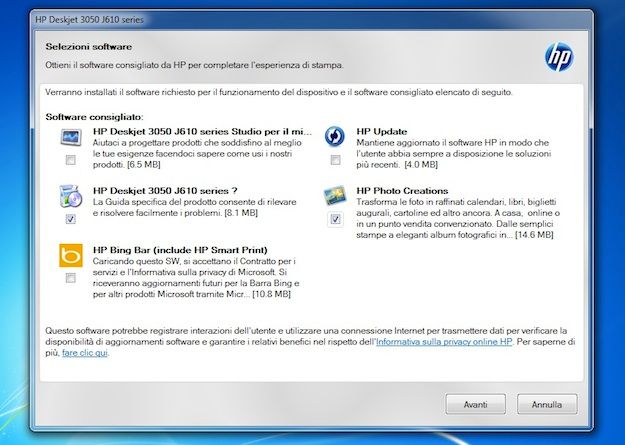Click the '[14.6 MB]' size text
Image resolution: width=625 pixels, height=445 pixels.
pyautogui.click(x=534, y=235)
